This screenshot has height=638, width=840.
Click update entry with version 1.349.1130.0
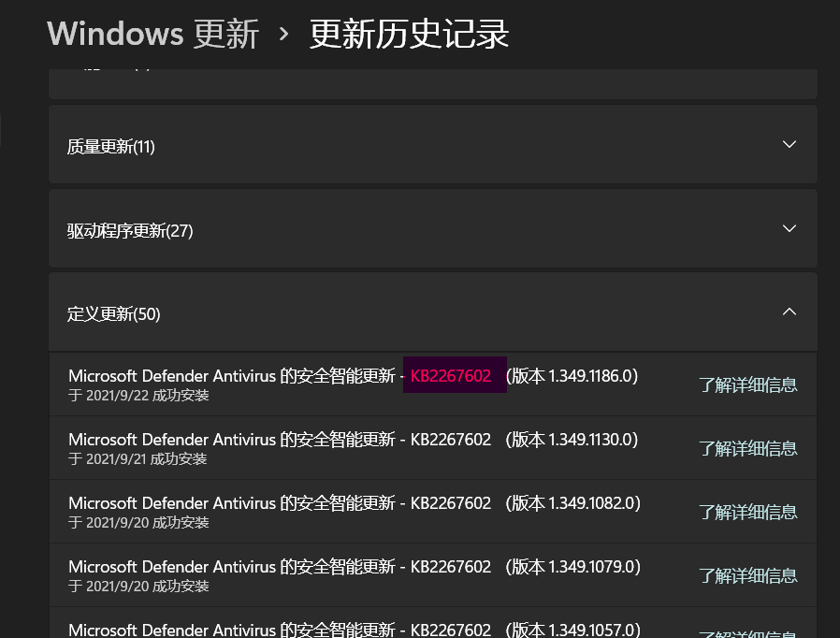pos(433,448)
